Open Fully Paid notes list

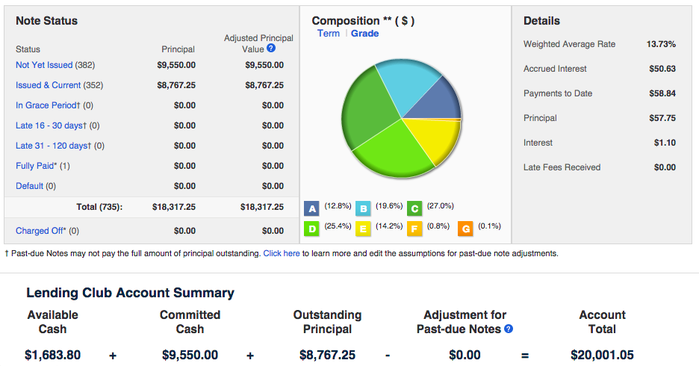36,166
